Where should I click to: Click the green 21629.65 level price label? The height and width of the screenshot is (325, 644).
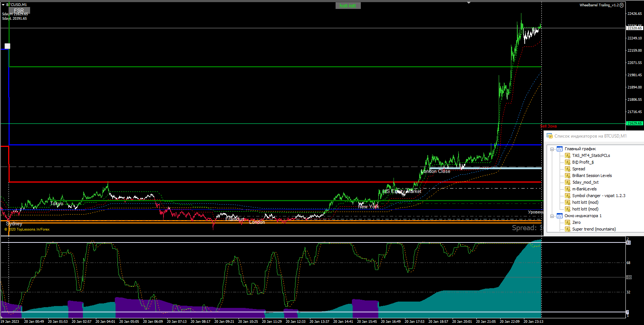click(635, 123)
